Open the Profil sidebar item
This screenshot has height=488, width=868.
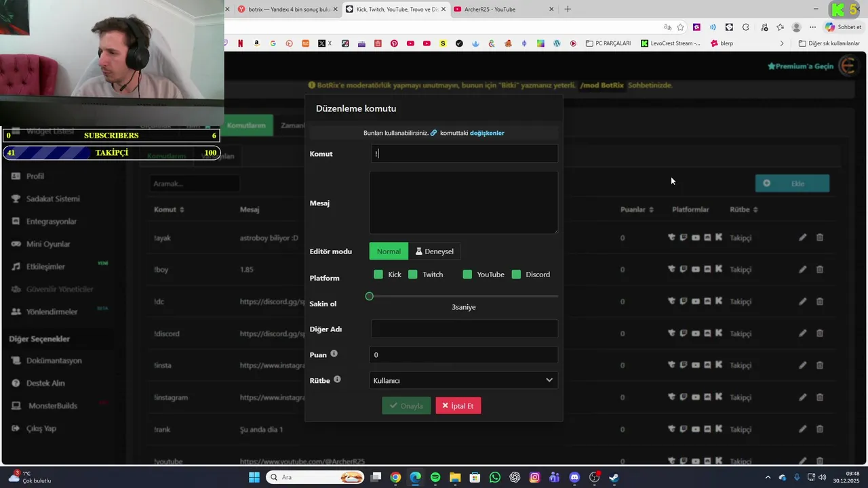click(x=35, y=176)
